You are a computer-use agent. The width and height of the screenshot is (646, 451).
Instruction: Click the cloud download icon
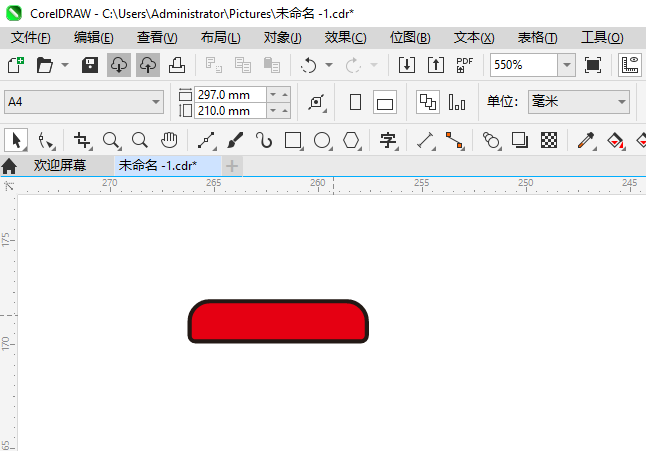(x=119, y=65)
